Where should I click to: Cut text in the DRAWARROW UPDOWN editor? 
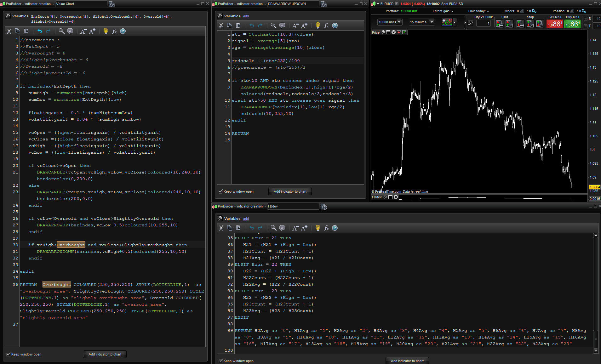click(221, 26)
